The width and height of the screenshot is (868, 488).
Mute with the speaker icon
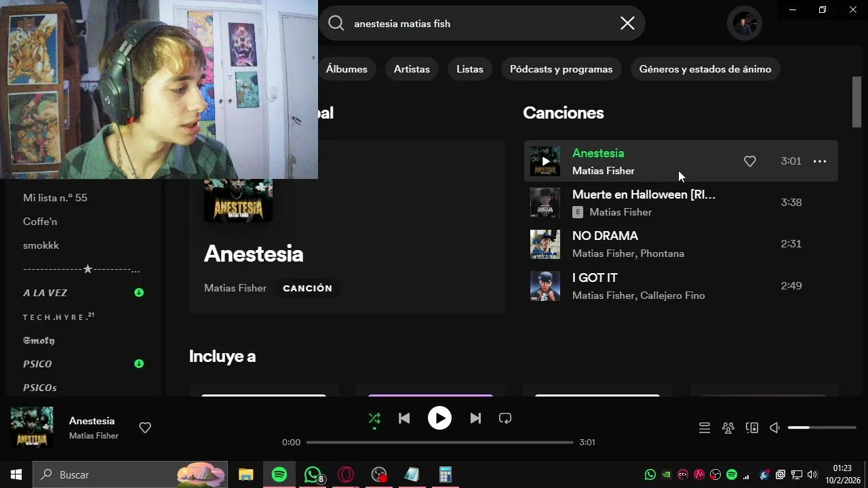coord(774,428)
